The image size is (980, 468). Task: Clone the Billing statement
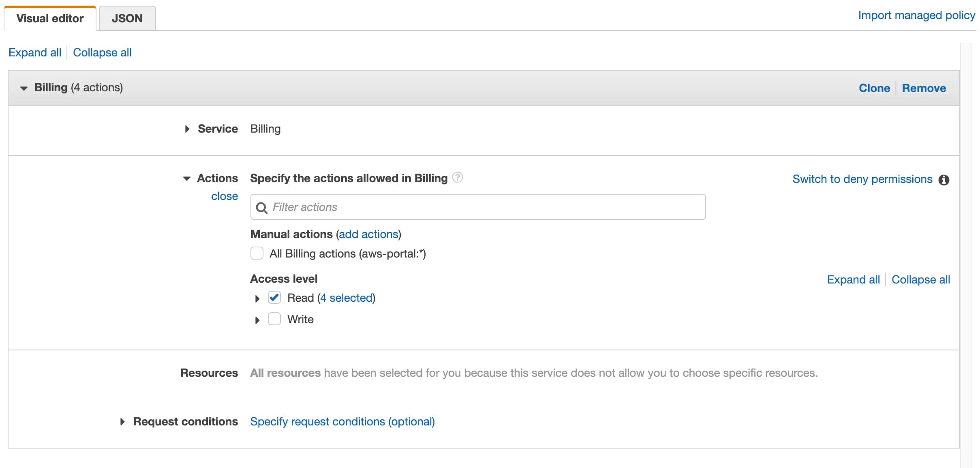[874, 88]
